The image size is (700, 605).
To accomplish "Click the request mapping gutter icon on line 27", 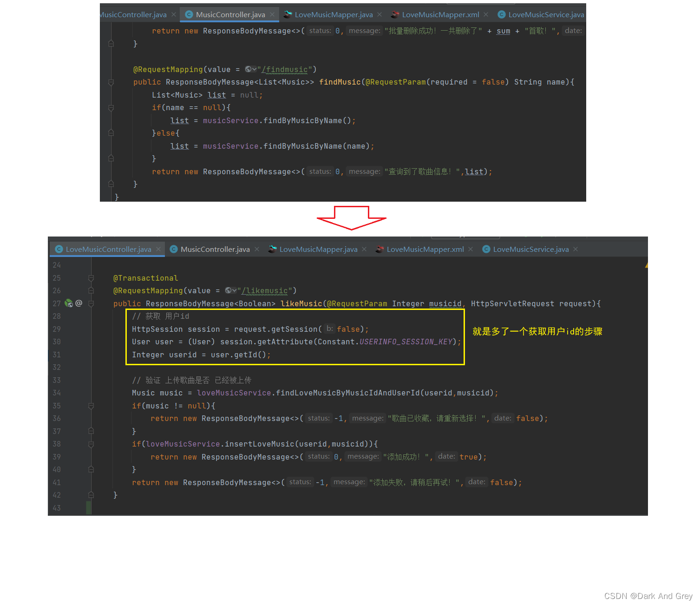I will coord(69,303).
